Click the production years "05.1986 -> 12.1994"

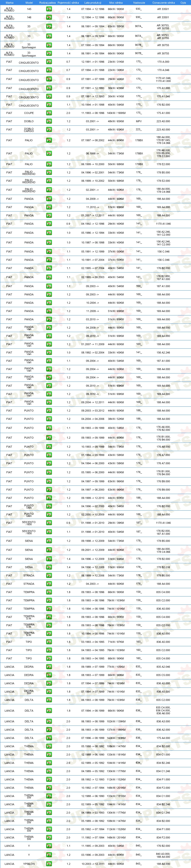[93, 233]
